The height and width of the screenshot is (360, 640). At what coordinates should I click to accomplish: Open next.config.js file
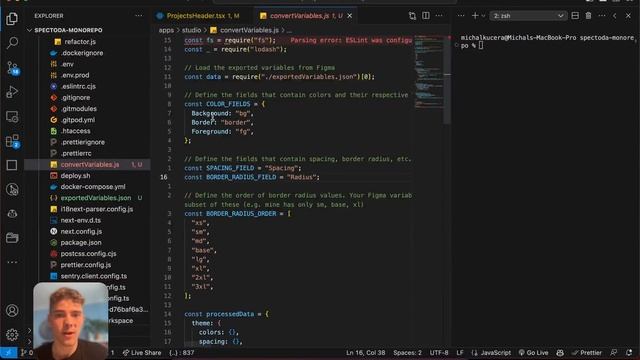coord(81,231)
